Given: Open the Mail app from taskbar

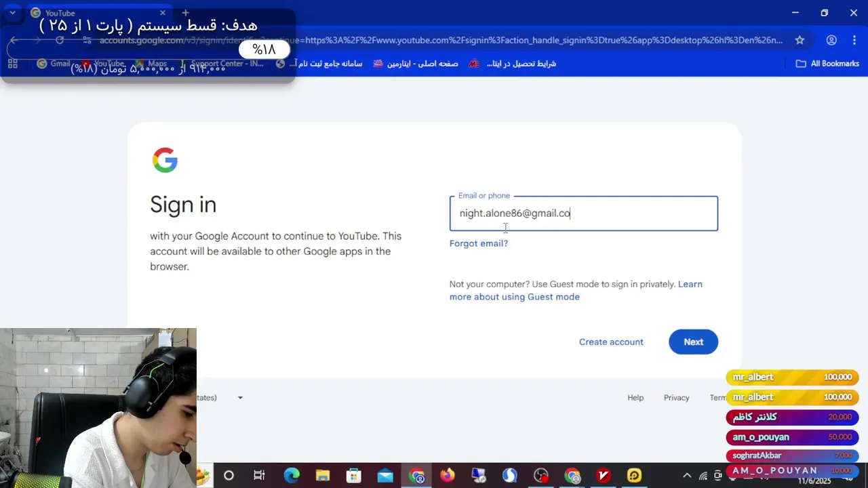Looking at the screenshot, I should [385, 476].
